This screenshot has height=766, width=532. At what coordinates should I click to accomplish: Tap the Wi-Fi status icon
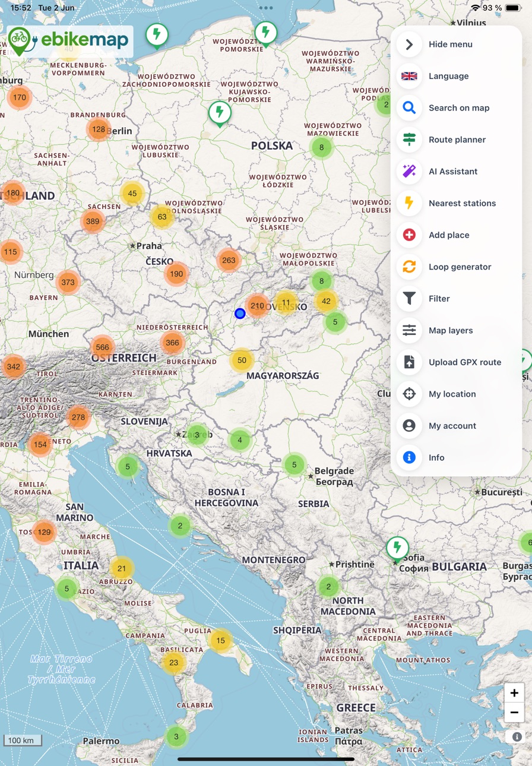coord(476,8)
